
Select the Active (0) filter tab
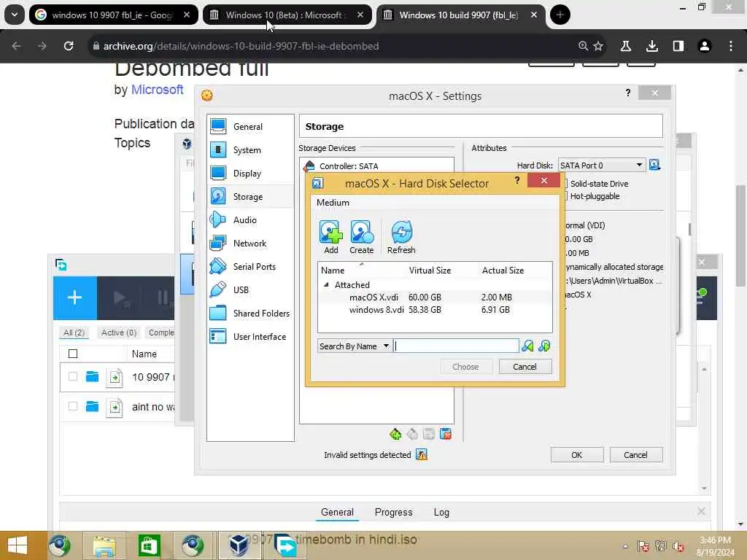119,332
